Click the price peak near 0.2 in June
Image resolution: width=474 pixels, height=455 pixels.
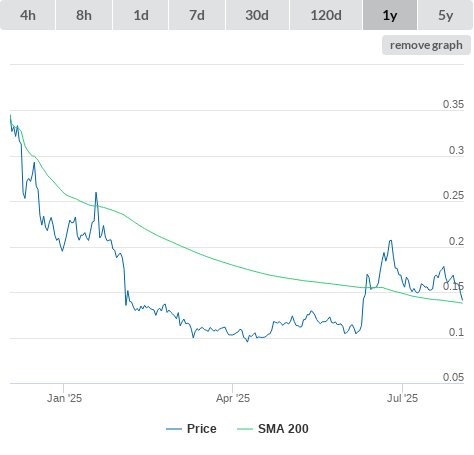point(390,241)
